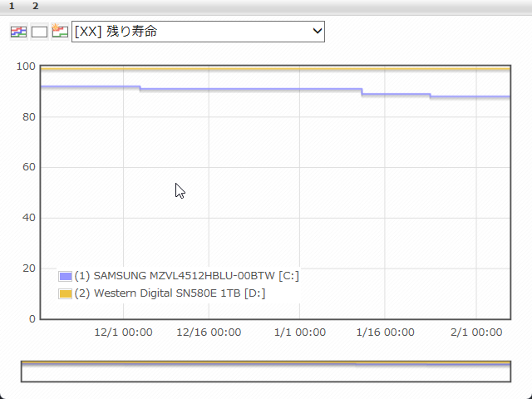Open the [XX] 残り寿命 attribute dropdown

tap(198, 32)
